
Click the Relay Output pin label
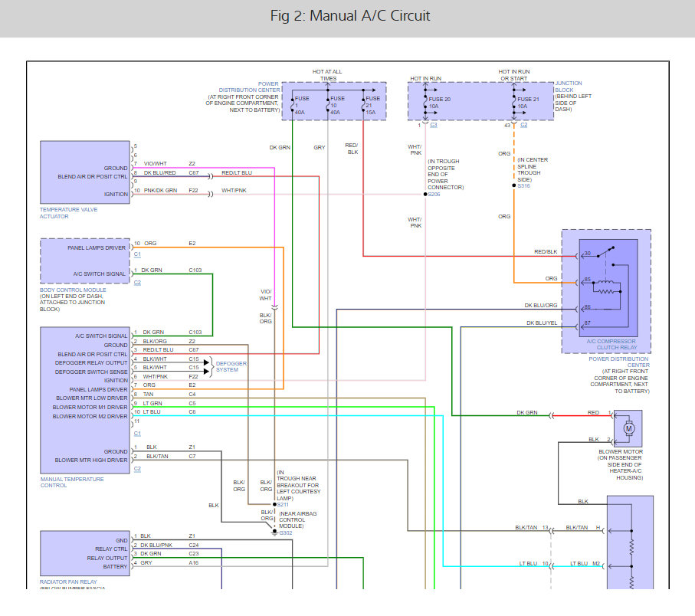[x=107, y=558]
